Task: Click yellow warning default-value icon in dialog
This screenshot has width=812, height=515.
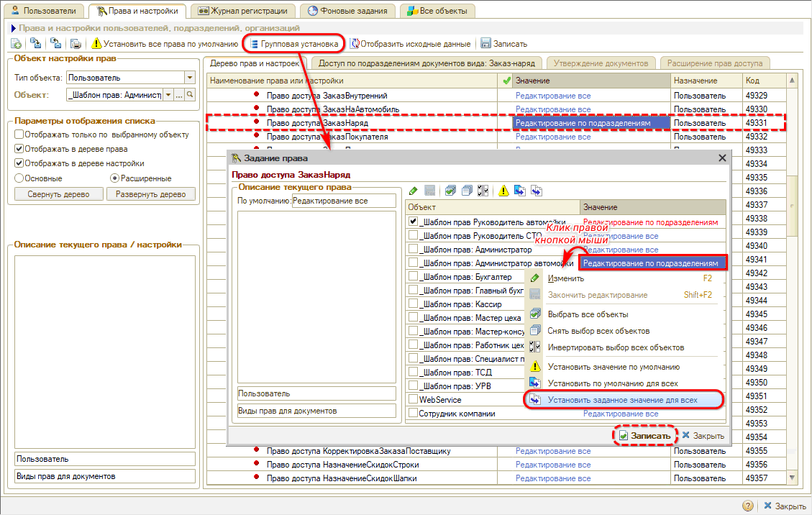Action: click(x=503, y=191)
